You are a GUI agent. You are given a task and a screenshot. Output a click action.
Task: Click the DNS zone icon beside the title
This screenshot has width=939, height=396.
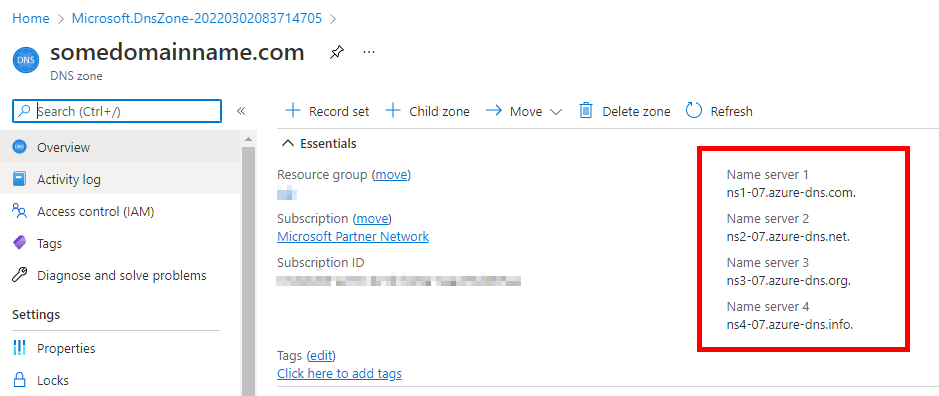click(26, 61)
